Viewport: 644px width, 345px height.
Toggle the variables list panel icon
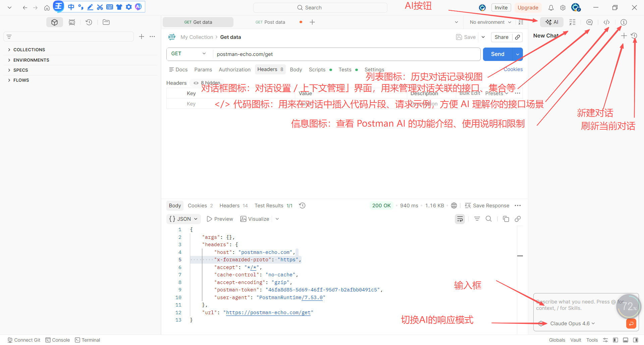(x=572, y=22)
